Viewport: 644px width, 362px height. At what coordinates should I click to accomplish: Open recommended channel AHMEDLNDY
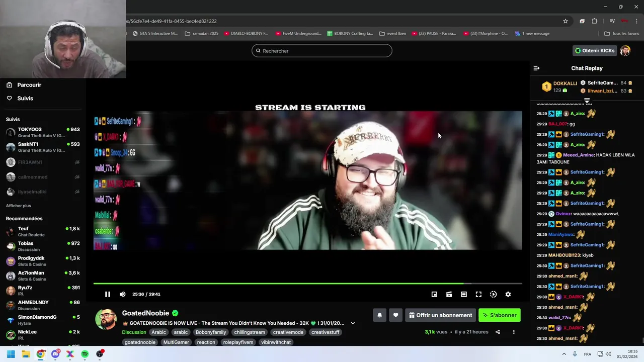[x=43, y=305]
